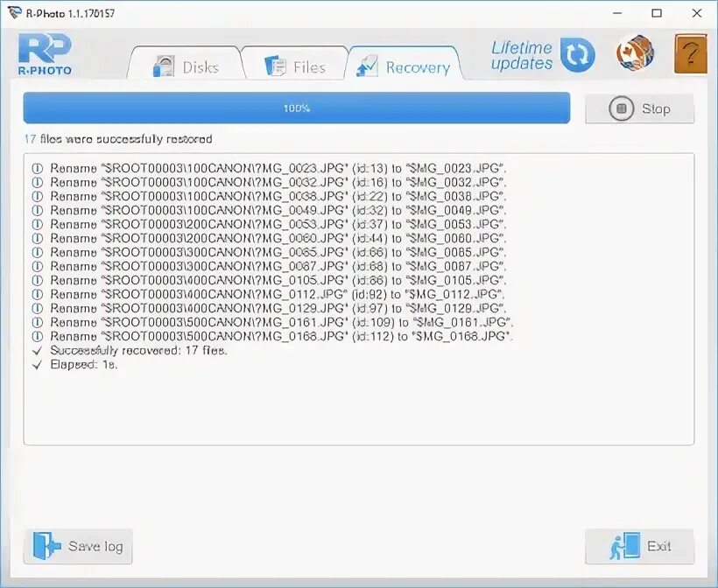718x588 pixels.
Task: Click checkmark beside Successfully recovered line
Action: 37,351
